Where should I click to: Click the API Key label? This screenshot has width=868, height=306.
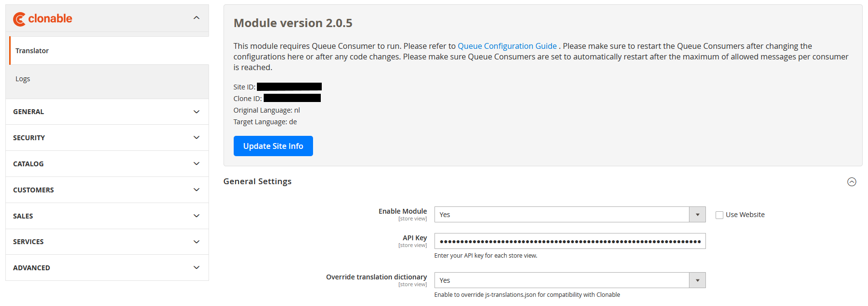pos(415,238)
